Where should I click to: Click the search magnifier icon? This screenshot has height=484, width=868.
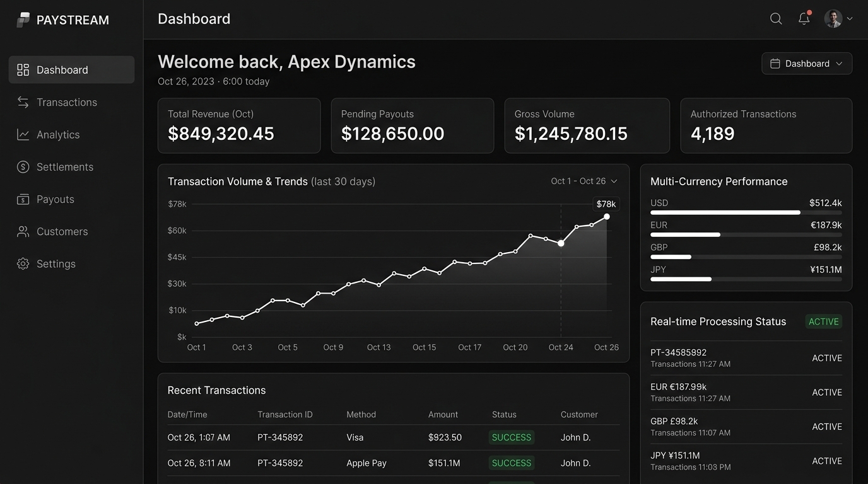[x=776, y=19]
